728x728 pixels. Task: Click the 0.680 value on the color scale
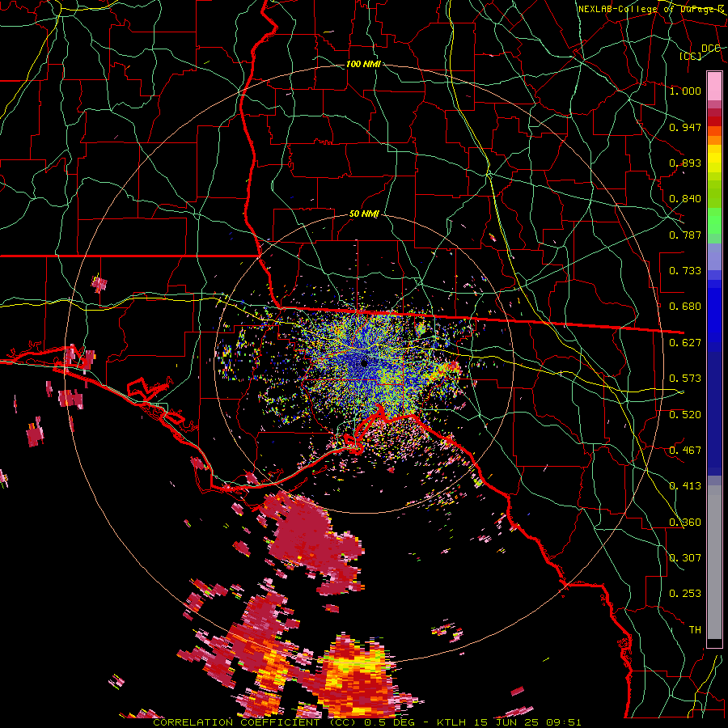(685, 307)
